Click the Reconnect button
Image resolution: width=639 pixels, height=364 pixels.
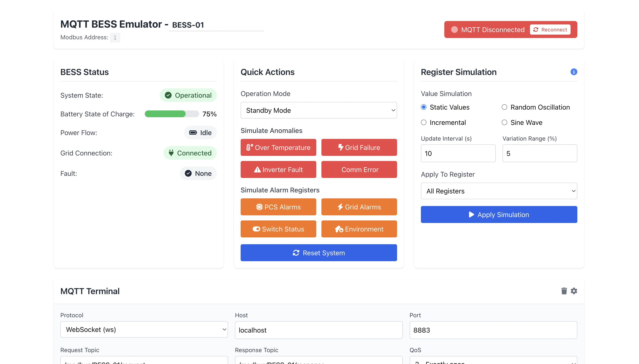(550, 30)
